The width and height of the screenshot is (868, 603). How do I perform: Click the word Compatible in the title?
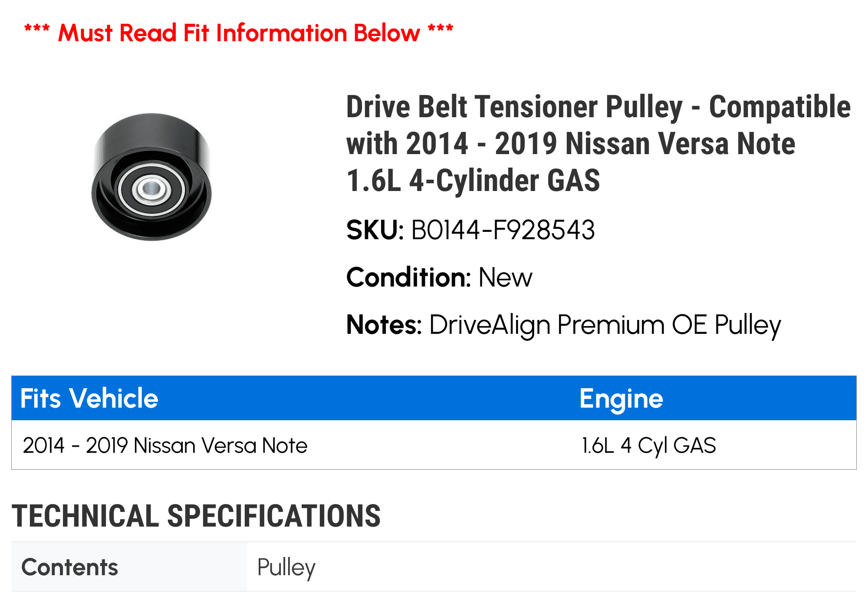click(x=779, y=107)
